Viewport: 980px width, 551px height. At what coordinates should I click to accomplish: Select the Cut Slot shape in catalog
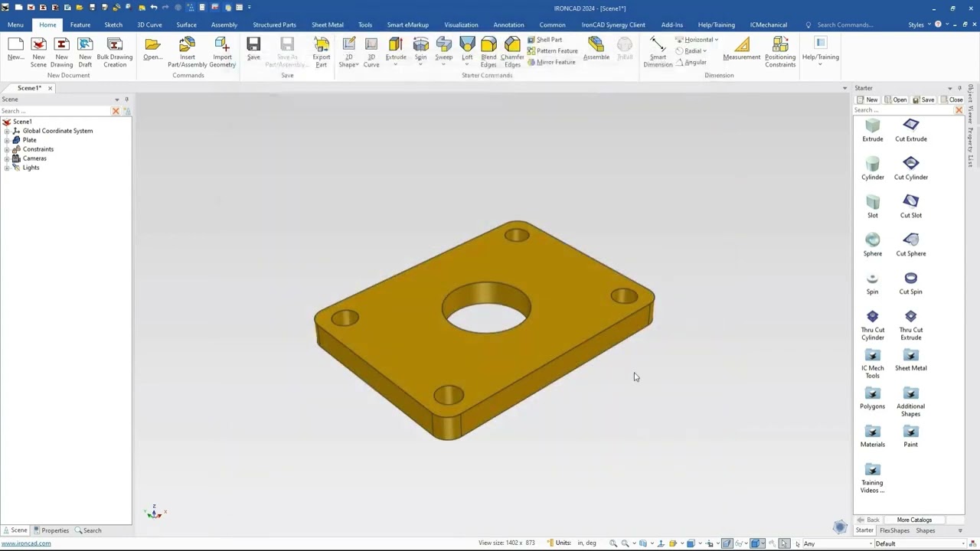pyautogui.click(x=910, y=207)
